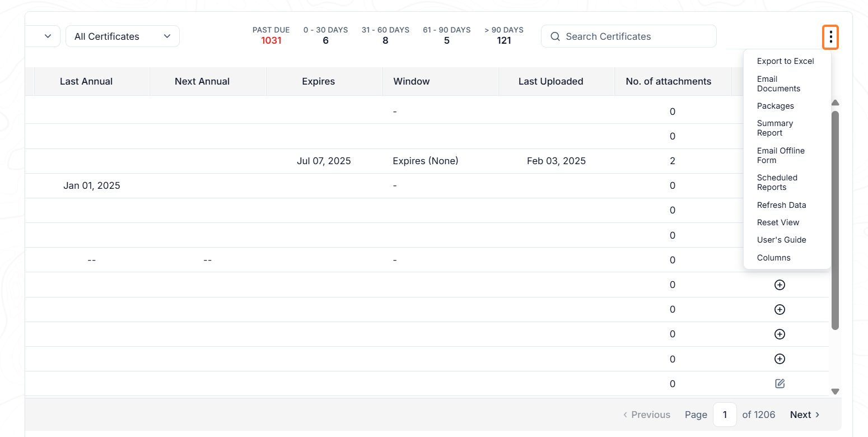This screenshot has width=868, height=437.
Task: Click the Expires column header
Action: [x=318, y=81]
